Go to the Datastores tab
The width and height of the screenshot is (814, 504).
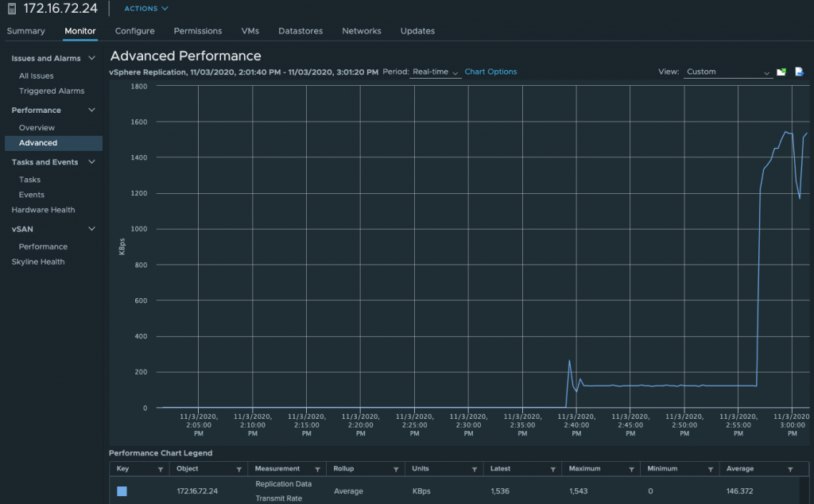300,31
